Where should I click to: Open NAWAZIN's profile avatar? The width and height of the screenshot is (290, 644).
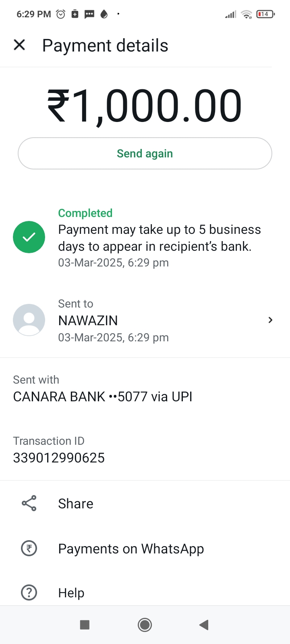click(29, 320)
